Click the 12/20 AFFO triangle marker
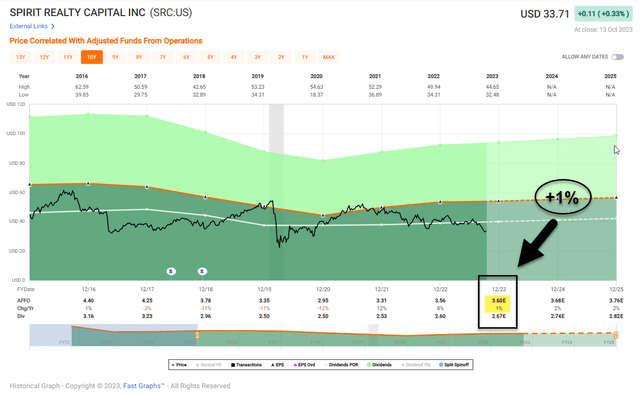This screenshot has height=395, width=640. (323, 215)
